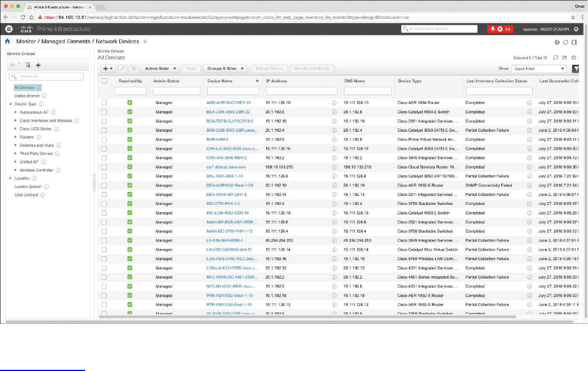Open the settings gear in top header
588x371 pixels.
[576, 29]
